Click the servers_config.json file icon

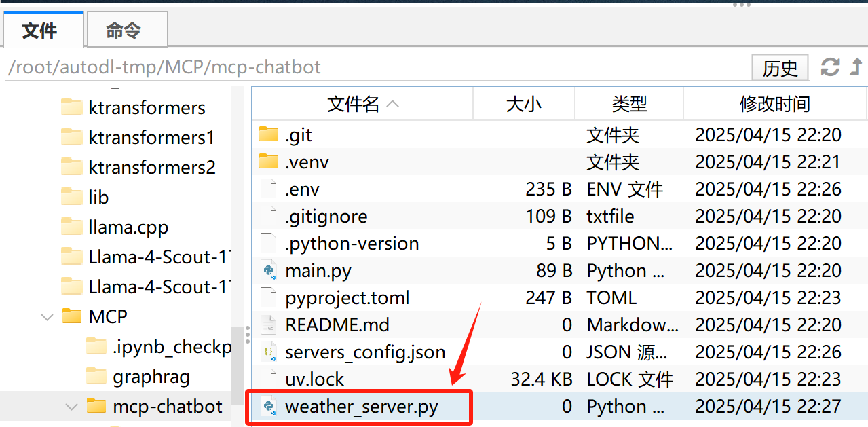click(x=269, y=352)
